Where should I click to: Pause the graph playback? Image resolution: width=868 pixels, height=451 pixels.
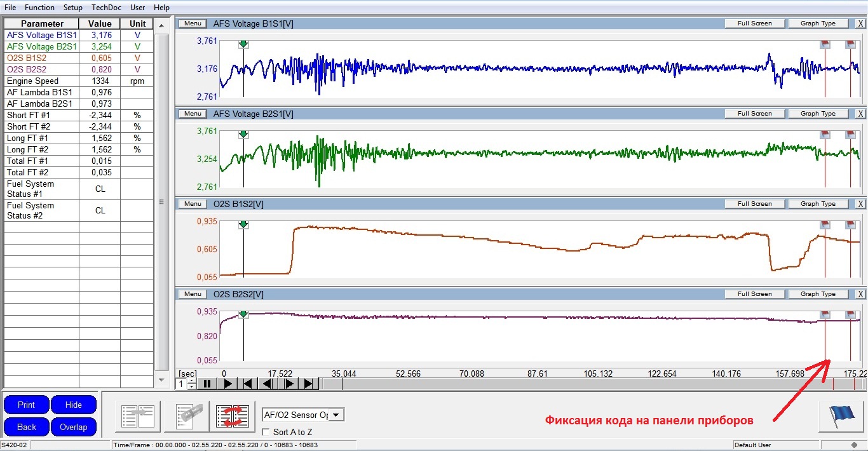207,384
